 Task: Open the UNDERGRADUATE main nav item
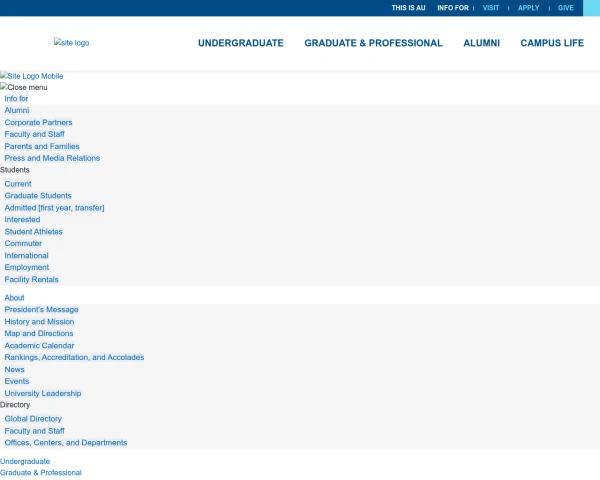pyautogui.click(x=241, y=43)
